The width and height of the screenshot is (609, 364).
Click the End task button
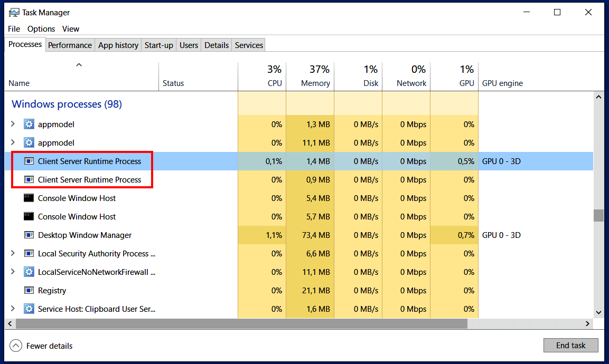pyautogui.click(x=570, y=345)
